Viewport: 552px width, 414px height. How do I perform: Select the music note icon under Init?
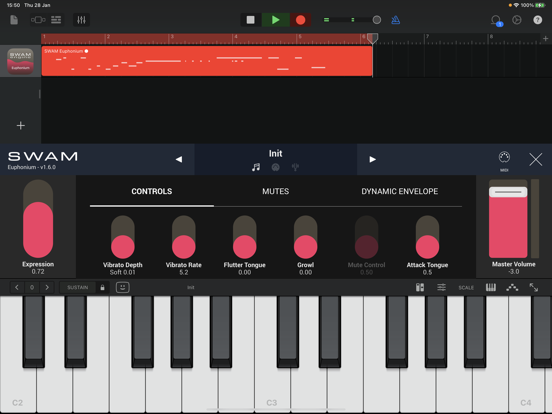(256, 167)
